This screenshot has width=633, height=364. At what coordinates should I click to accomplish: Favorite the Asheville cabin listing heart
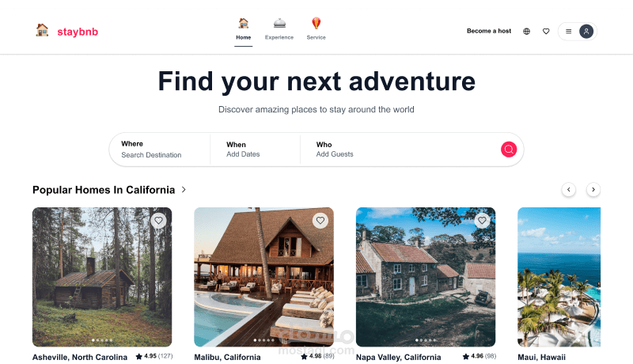click(159, 221)
